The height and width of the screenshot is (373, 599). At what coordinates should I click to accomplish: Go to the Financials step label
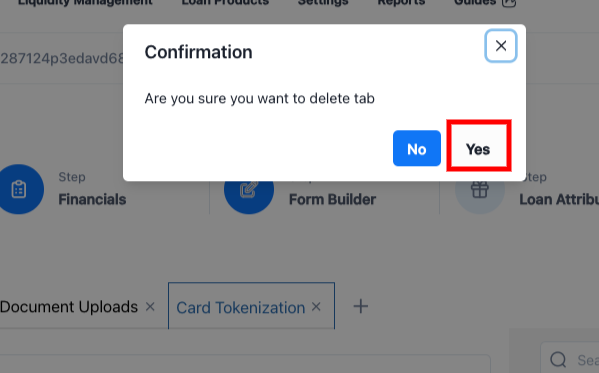(x=92, y=199)
